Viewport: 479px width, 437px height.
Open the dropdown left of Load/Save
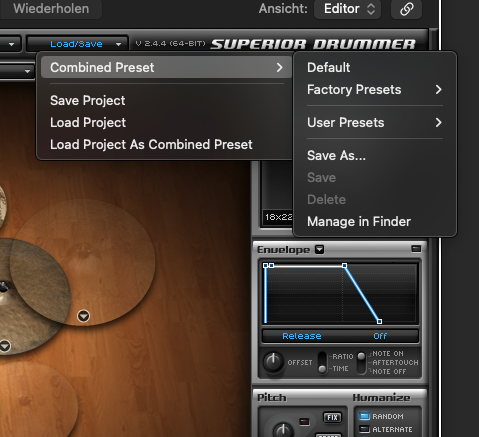(x=10, y=44)
